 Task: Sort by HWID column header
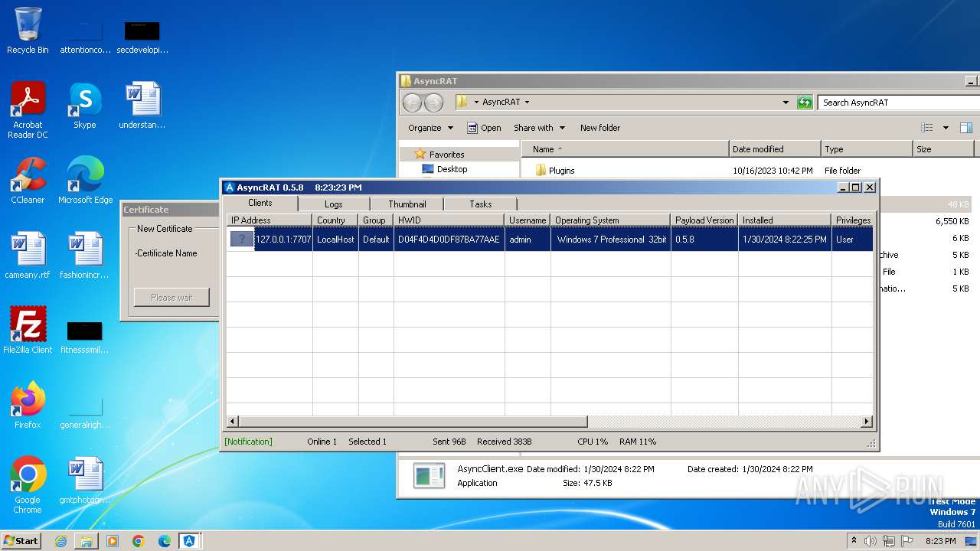[x=449, y=220]
